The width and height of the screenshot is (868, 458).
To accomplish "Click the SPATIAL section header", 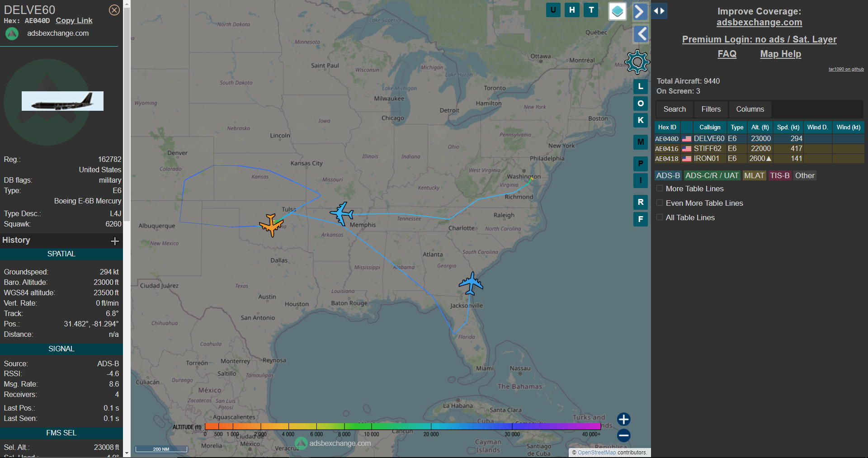I will [x=61, y=254].
